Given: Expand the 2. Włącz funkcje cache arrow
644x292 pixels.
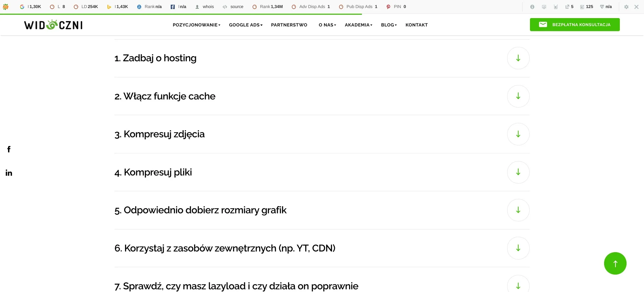Looking at the screenshot, I should click(518, 96).
